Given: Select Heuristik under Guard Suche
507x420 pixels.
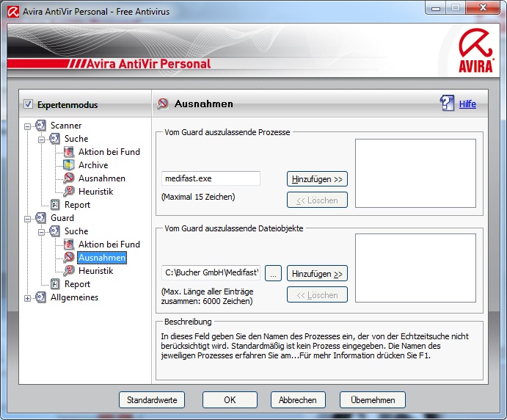Looking at the screenshot, I should click(95, 271).
